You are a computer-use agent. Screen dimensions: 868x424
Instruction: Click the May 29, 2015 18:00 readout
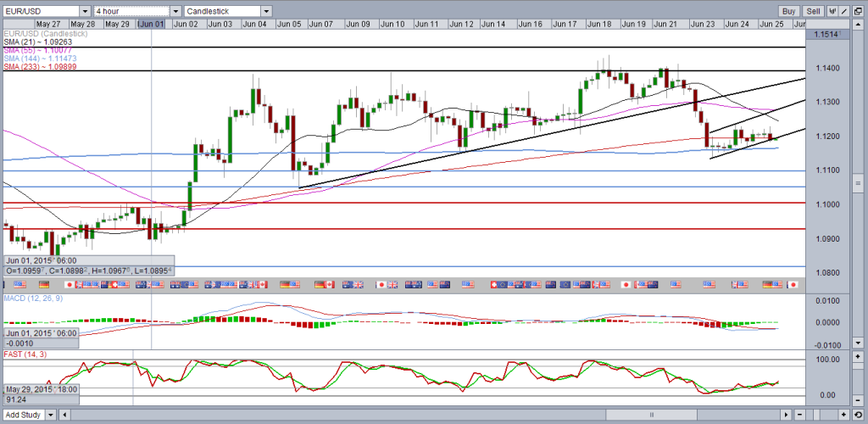pyautogui.click(x=41, y=389)
